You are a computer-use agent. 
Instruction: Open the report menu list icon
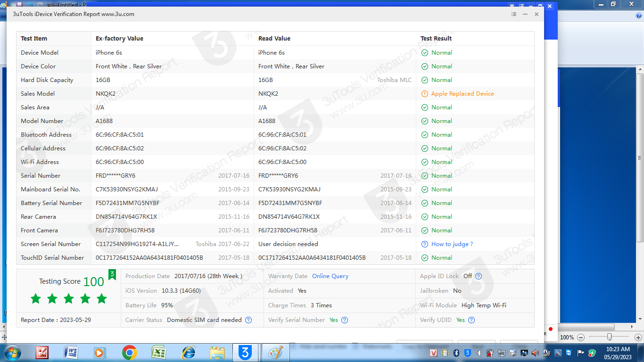(514, 14)
